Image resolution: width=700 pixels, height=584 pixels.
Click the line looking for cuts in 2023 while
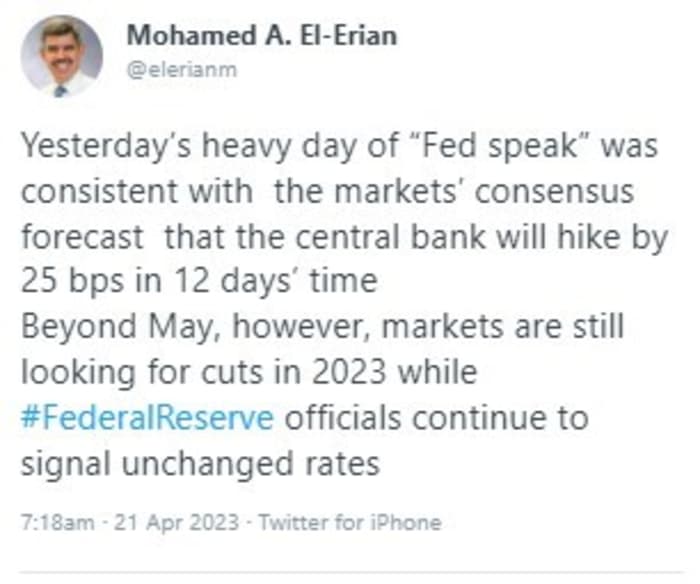tap(249, 372)
